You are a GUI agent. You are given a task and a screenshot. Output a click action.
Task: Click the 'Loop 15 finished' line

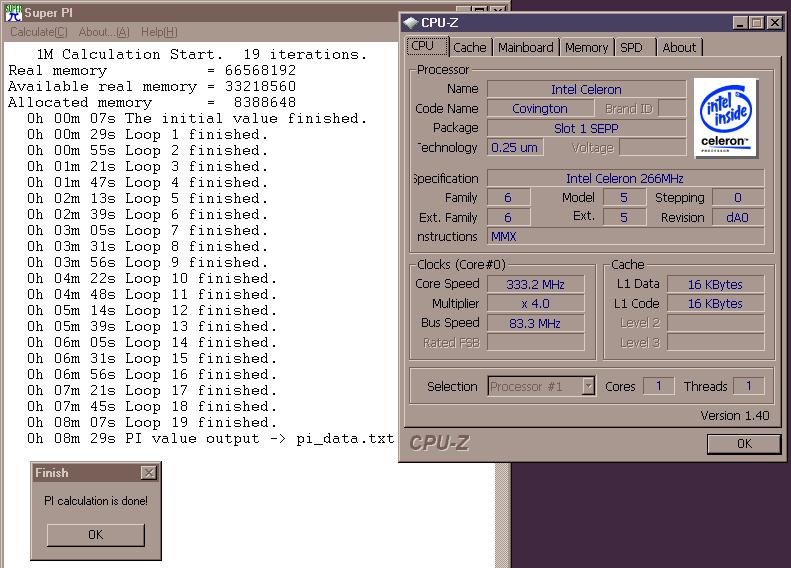[152, 359]
